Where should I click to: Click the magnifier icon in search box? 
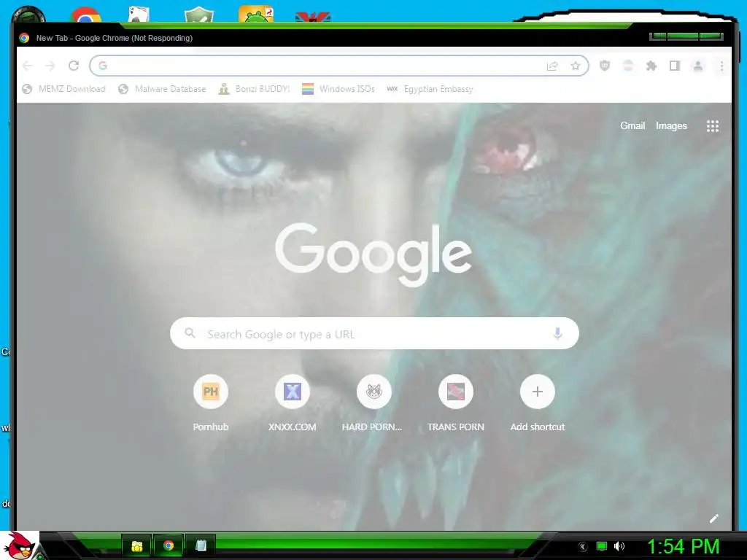point(190,332)
